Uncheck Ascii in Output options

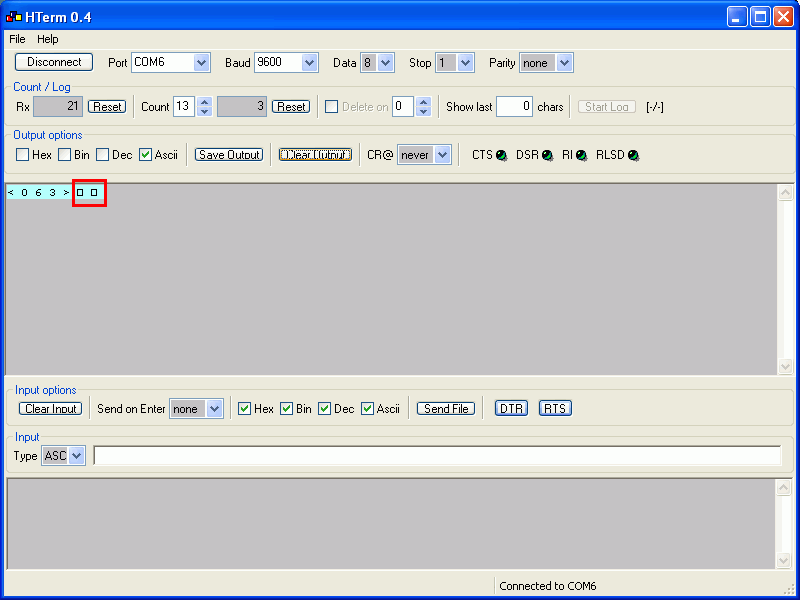pos(145,155)
